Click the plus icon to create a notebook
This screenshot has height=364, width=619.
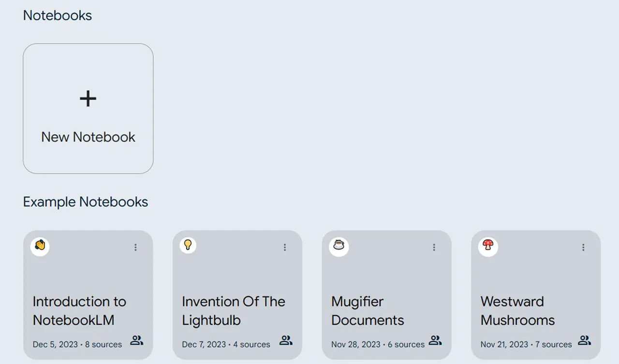click(x=88, y=99)
